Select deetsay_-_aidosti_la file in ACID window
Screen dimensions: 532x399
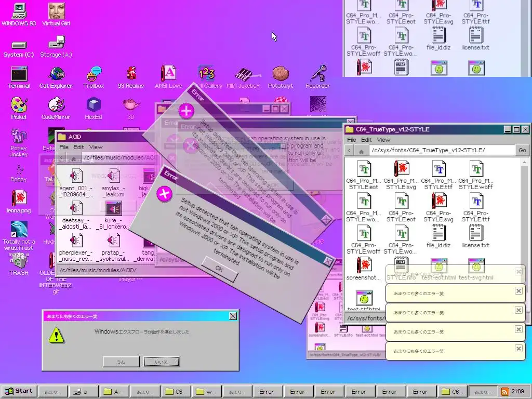click(x=76, y=216)
